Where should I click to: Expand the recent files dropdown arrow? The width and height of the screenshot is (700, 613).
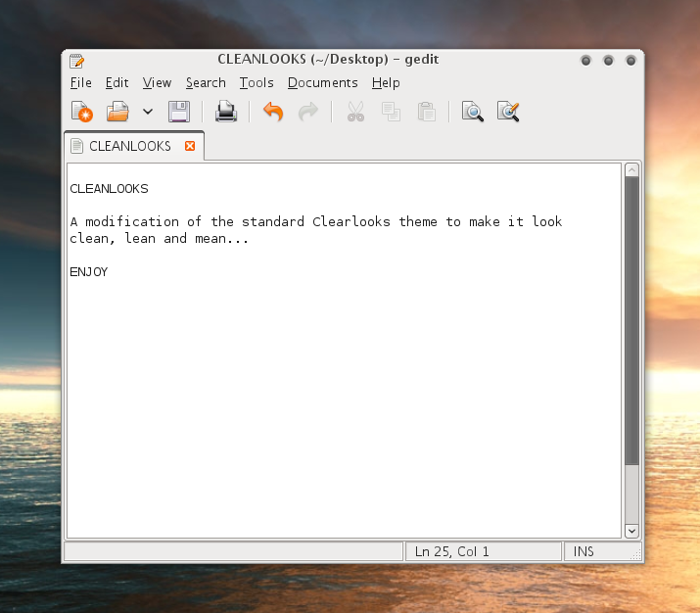(148, 112)
